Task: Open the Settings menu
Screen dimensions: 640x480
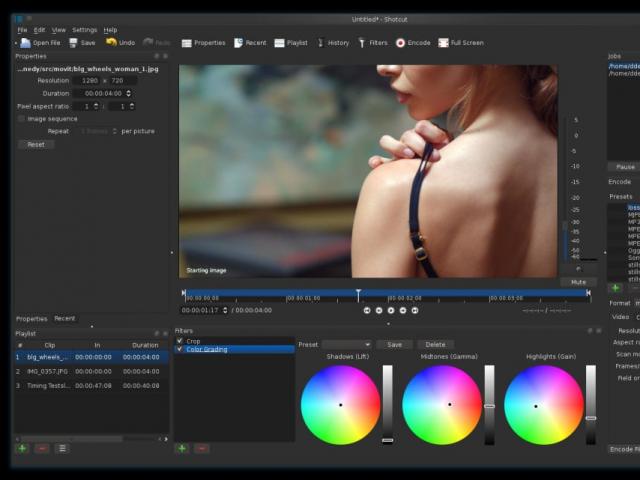Action: coord(84,30)
